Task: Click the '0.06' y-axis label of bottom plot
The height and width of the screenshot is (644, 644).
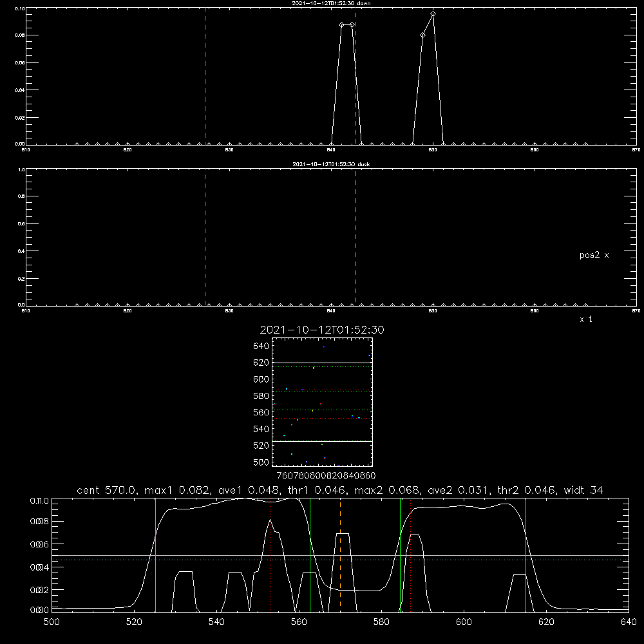Action: pyautogui.click(x=39, y=544)
